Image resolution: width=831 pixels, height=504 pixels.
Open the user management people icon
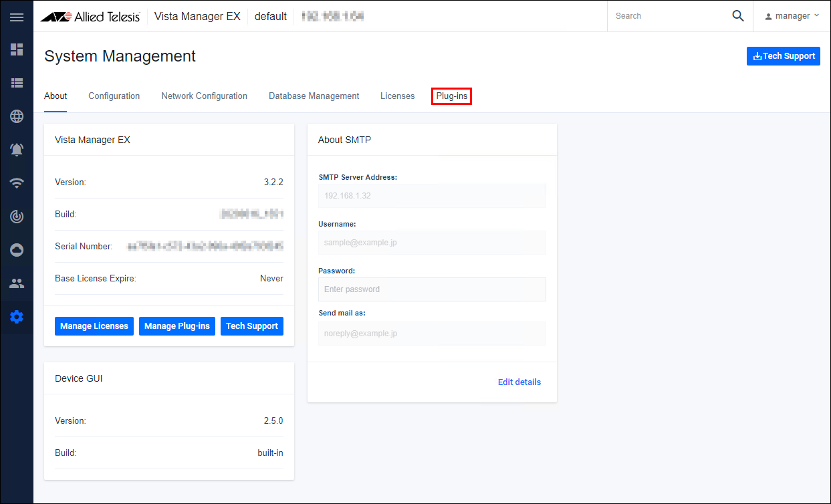tap(17, 283)
